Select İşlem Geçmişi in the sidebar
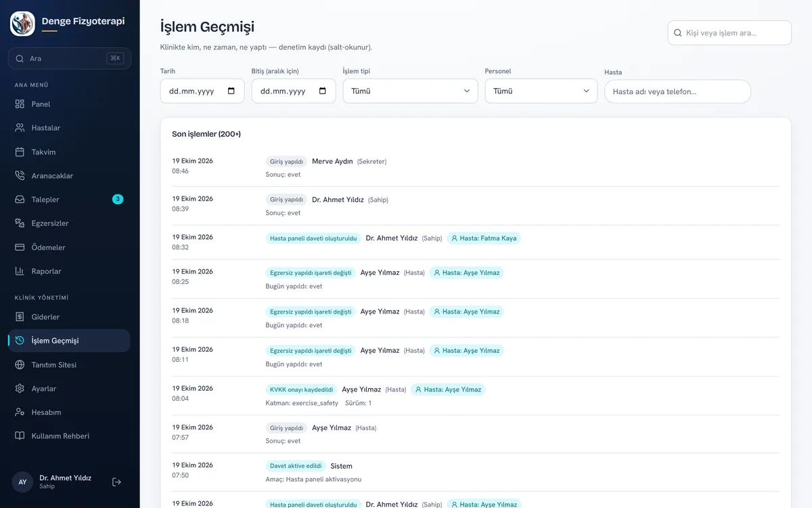Screen dimensions: 812x508 (x=69, y=341)
